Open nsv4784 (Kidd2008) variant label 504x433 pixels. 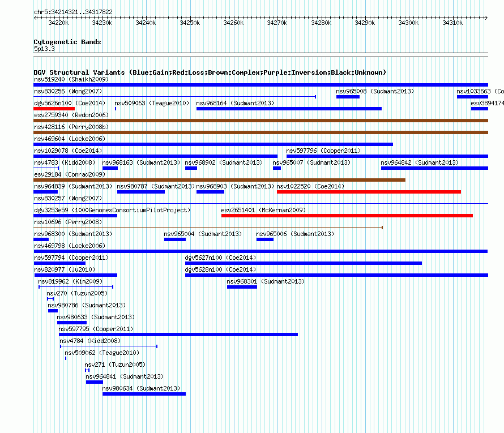pyautogui.click(x=90, y=341)
